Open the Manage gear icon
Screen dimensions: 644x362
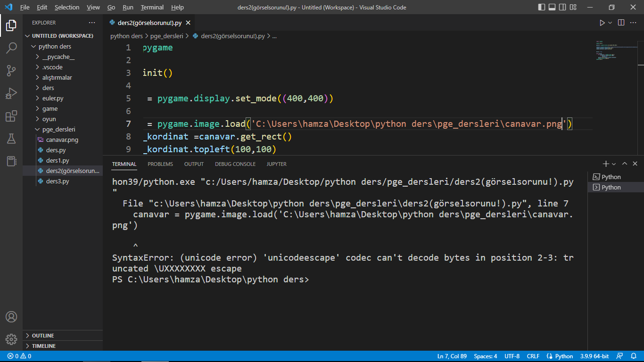tap(11, 339)
